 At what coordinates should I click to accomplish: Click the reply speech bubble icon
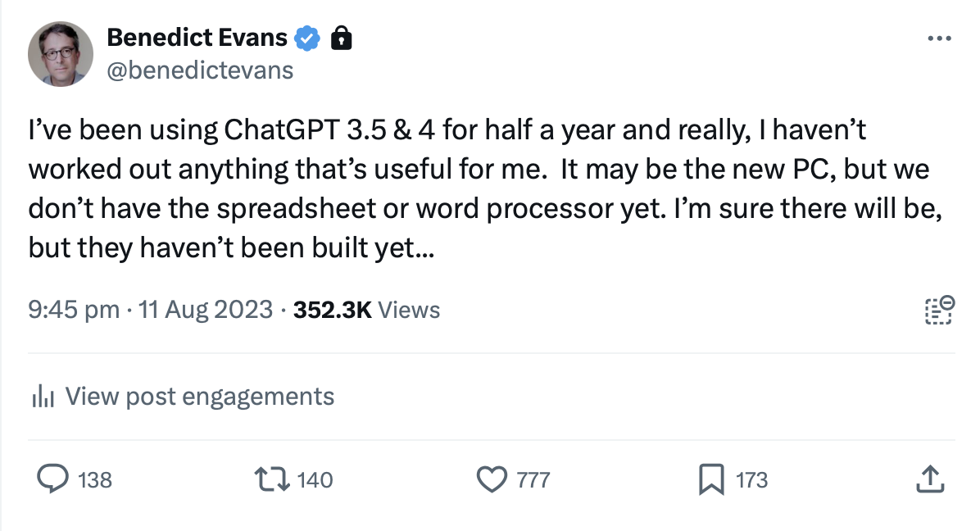52,479
